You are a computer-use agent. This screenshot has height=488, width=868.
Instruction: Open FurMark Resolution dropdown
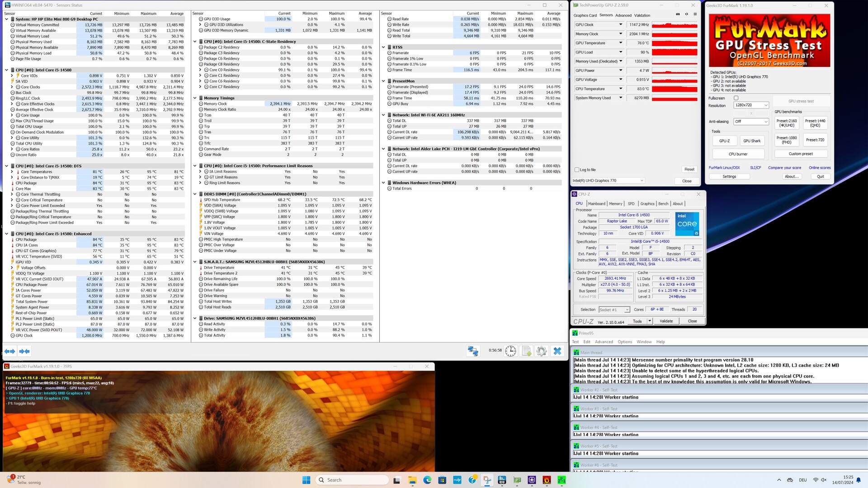click(751, 105)
